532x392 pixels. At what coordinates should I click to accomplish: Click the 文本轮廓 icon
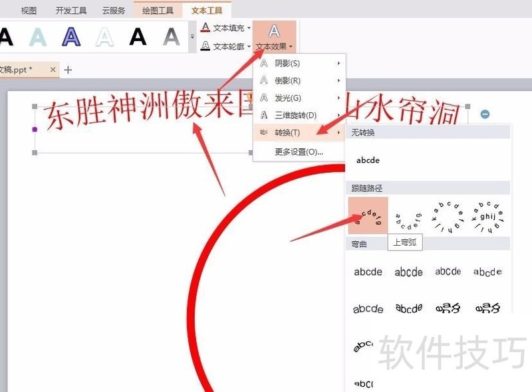click(x=205, y=46)
